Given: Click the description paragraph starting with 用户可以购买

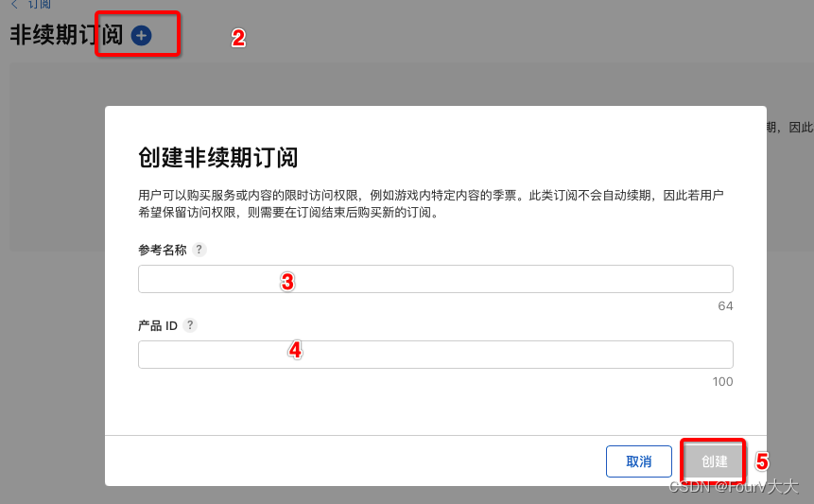Looking at the screenshot, I should pyautogui.click(x=431, y=203).
